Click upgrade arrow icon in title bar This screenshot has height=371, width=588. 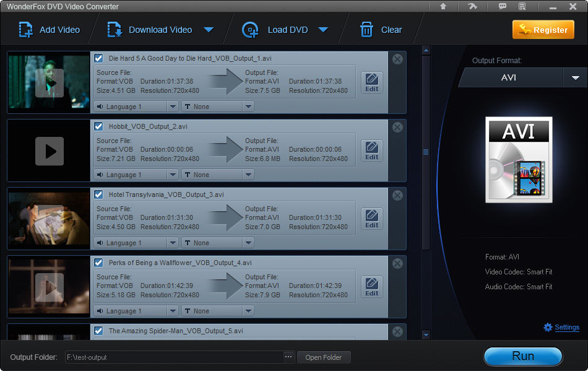click(x=443, y=6)
